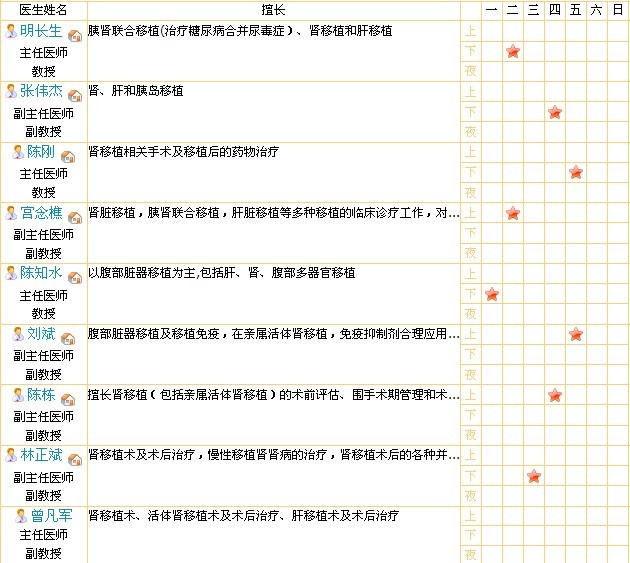The image size is (630, 563).
Task: Click the doctor avatar icon beside 陈刚
Action: pyautogui.click(x=18, y=152)
